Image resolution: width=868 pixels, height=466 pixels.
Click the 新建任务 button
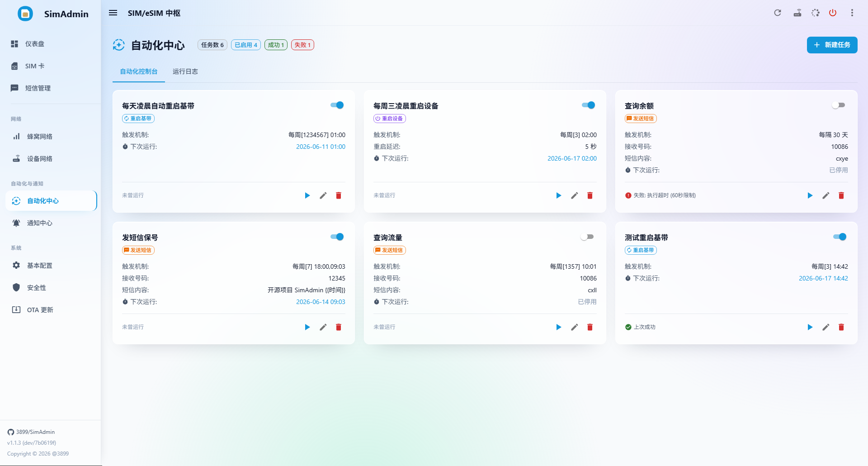832,45
